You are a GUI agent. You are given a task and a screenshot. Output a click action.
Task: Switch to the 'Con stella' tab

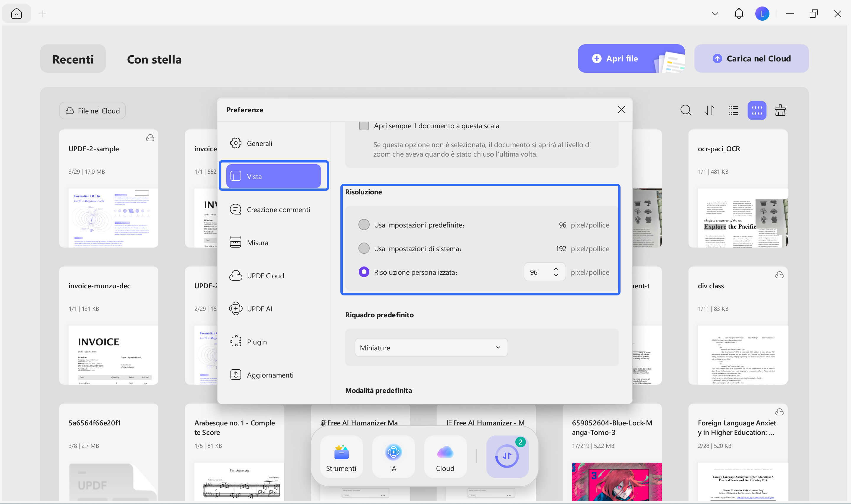pyautogui.click(x=154, y=59)
